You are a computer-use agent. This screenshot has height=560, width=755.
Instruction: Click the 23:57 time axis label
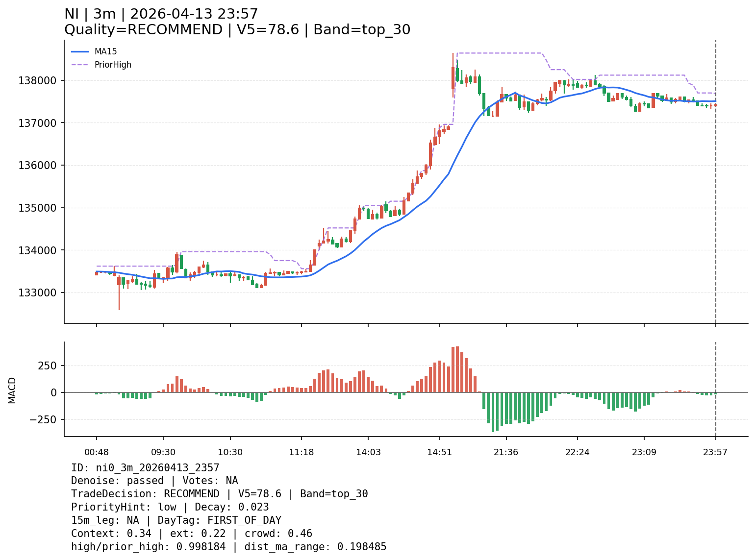715,452
